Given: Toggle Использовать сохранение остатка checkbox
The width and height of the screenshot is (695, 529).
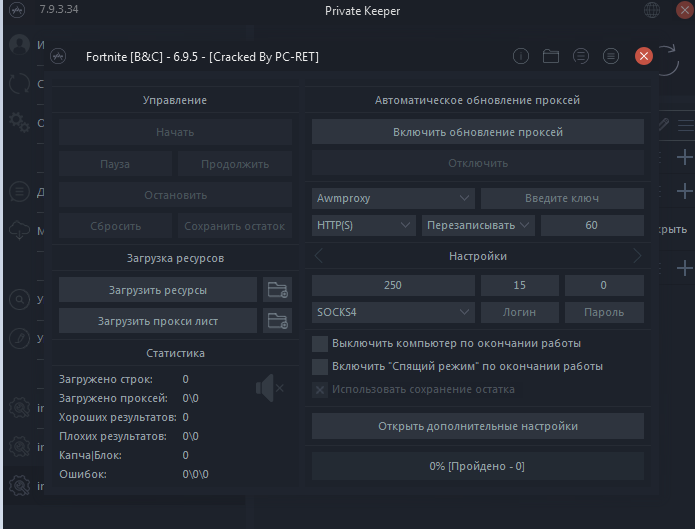Looking at the screenshot, I should [320, 390].
